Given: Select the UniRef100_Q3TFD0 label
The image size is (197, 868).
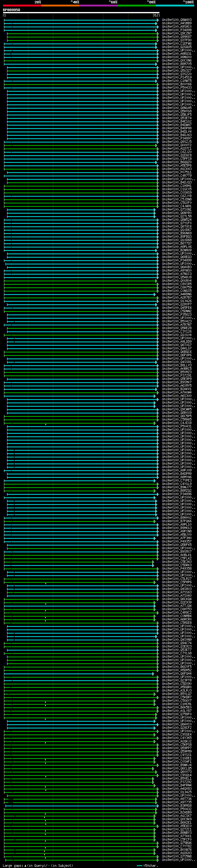Looking at the screenshot, I should click(177, 40).
